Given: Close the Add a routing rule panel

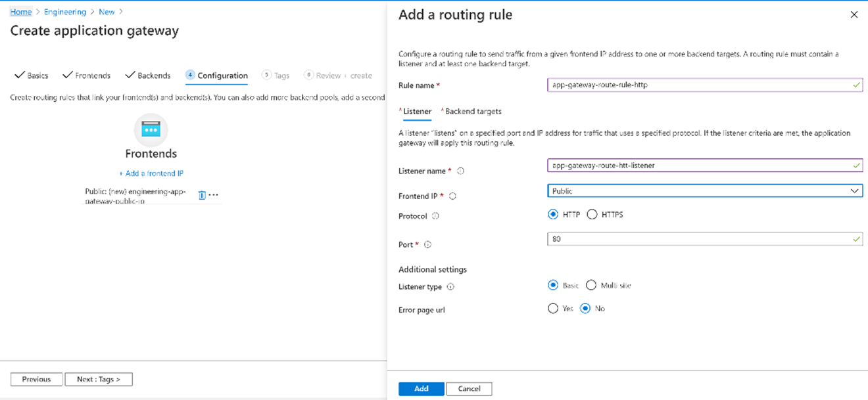Looking at the screenshot, I should 854,14.
